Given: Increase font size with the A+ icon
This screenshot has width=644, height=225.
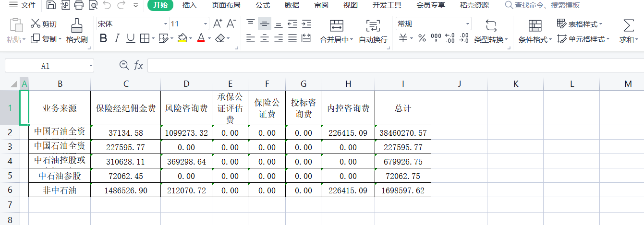Looking at the screenshot, I should point(218,24).
